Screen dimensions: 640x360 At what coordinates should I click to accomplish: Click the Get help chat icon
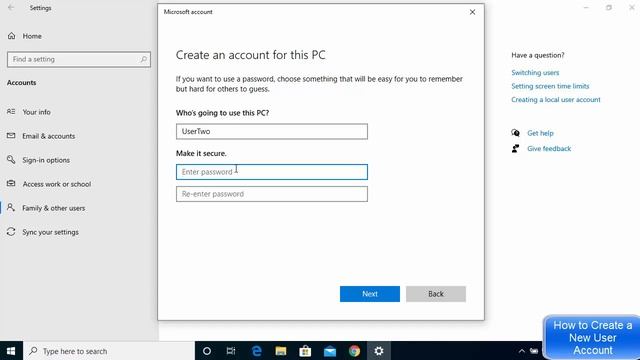(x=516, y=133)
